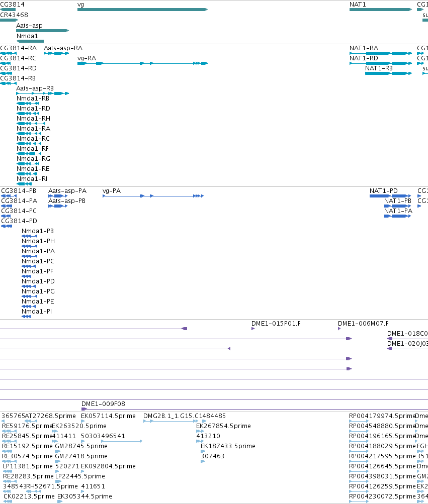Click the EK057114.5prime EST label
The width and height of the screenshot is (428, 504).
point(109,416)
